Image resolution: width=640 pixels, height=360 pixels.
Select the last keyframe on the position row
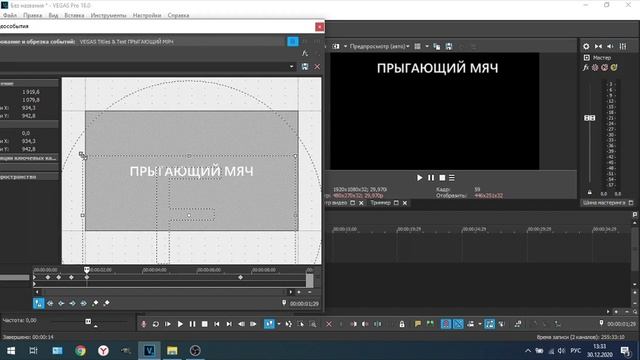click(240, 277)
